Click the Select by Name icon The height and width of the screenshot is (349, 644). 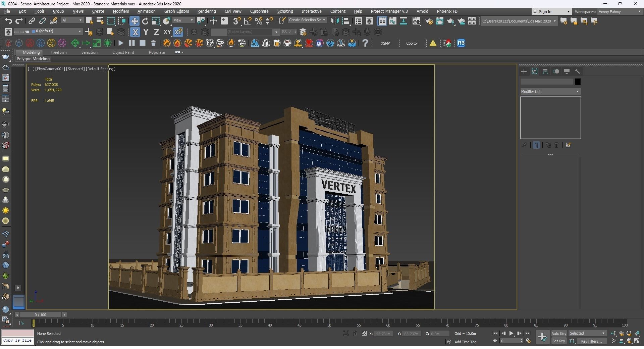(100, 21)
